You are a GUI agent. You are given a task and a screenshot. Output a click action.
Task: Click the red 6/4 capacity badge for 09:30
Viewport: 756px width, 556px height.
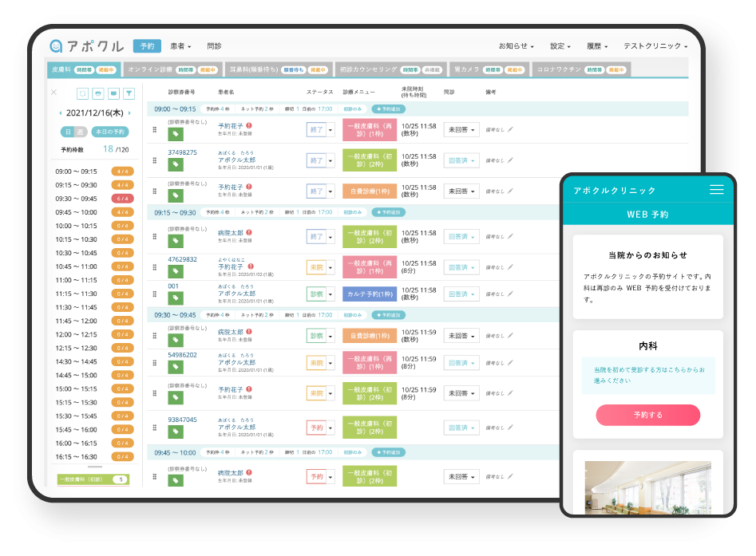[123, 198]
